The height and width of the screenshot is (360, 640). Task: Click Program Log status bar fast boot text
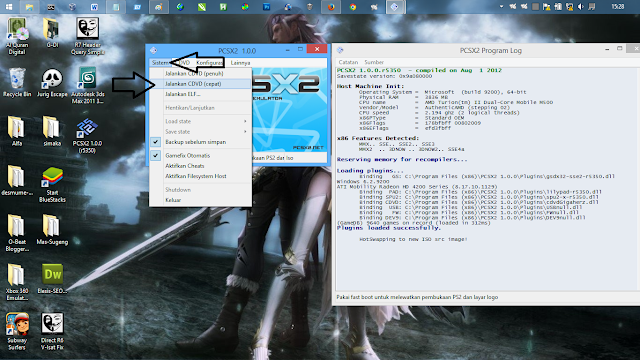tap(417, 297)
